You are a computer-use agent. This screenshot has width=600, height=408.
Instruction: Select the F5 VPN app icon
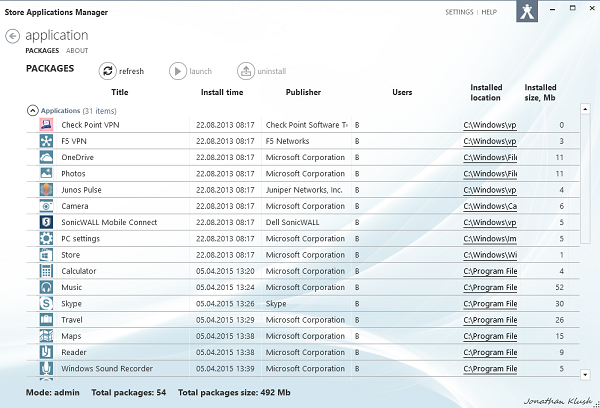tap(46, 141)
